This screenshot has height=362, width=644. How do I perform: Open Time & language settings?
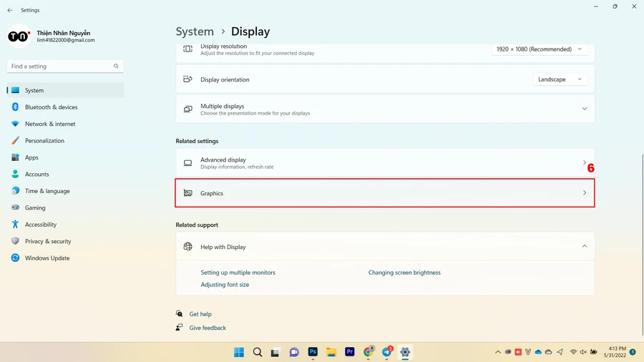(65, 191)
